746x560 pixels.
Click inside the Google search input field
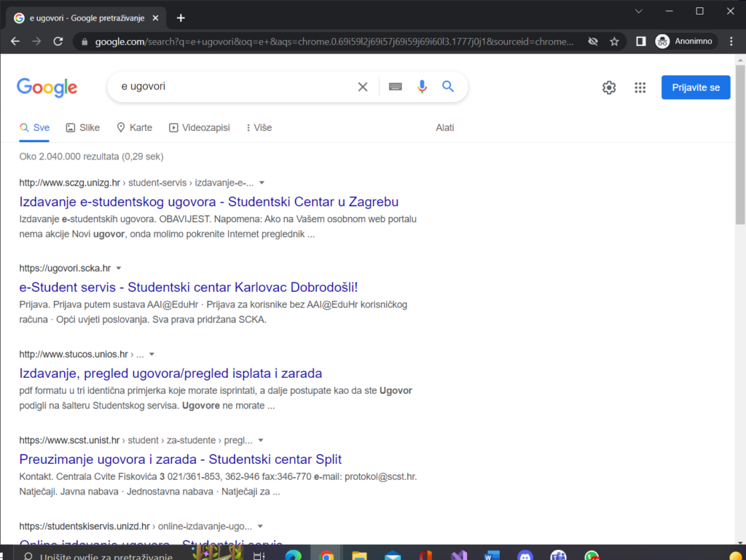[233, 87]
